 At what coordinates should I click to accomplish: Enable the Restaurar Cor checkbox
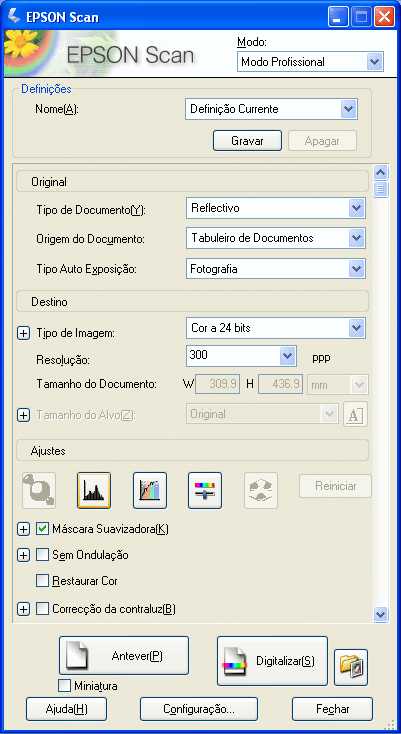(x=43, y=581)
